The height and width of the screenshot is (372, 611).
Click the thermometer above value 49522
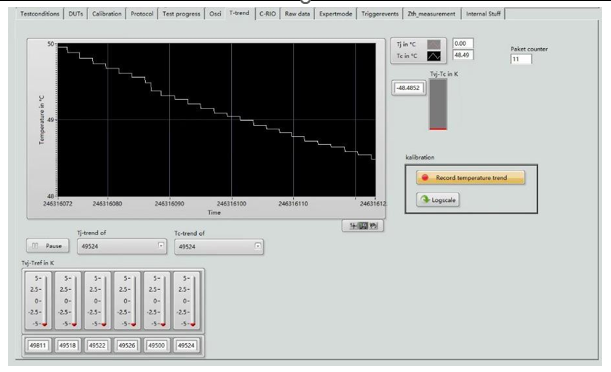point(97,301)
